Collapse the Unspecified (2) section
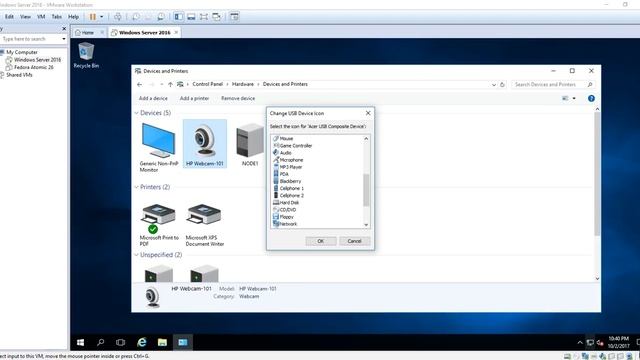The image size is (640, 360). click(x=136, y=255)
